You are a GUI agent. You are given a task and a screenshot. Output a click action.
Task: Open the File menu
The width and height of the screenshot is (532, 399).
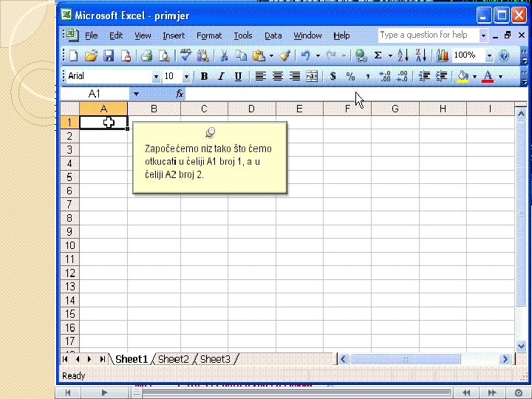point(92,35)
